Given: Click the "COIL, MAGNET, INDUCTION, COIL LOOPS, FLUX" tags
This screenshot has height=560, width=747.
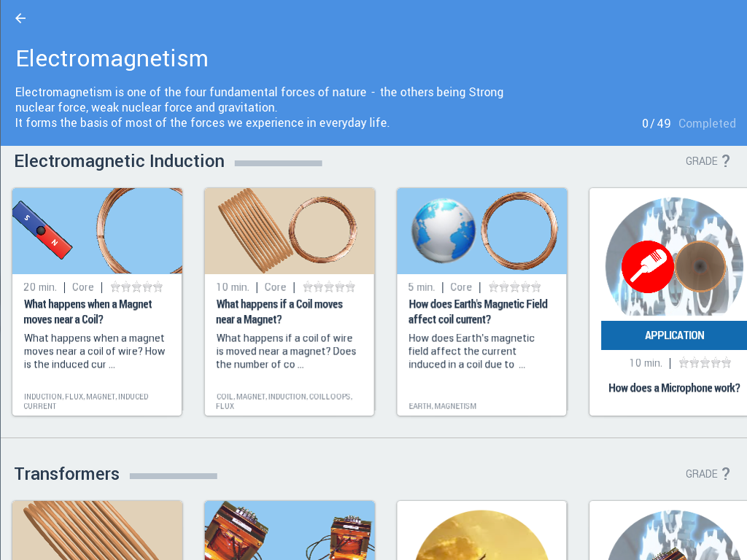Looking at the screenshot, I should point(284,402).
